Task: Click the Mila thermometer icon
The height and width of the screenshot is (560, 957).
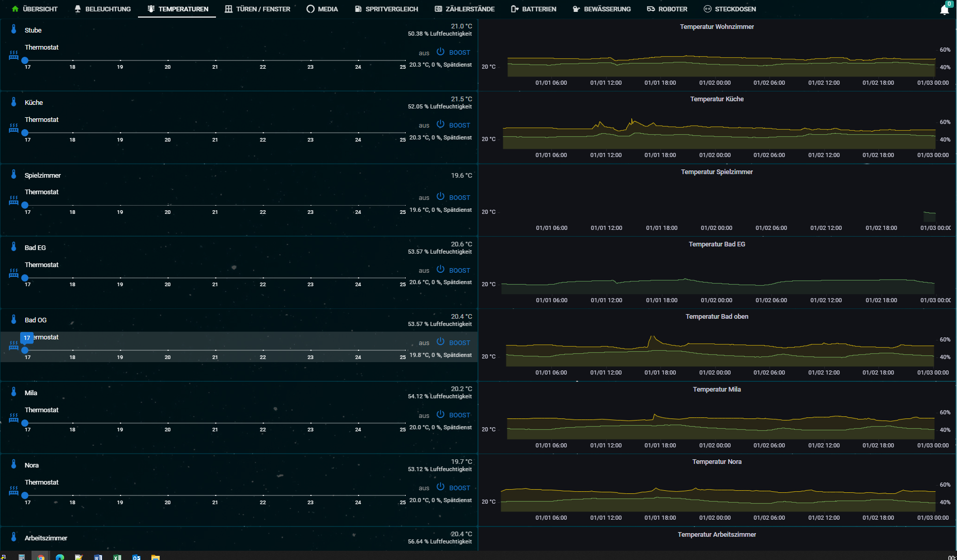Action: click(14, 392)
